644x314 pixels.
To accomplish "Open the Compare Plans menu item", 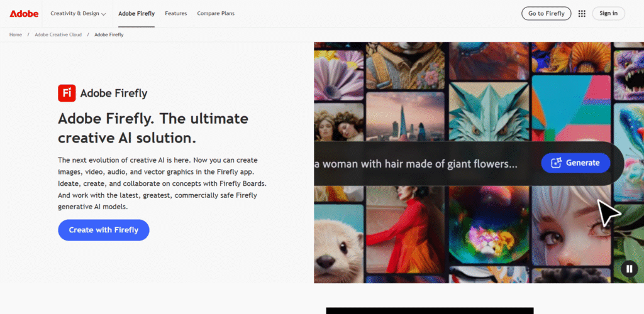I will pos(216,14).
